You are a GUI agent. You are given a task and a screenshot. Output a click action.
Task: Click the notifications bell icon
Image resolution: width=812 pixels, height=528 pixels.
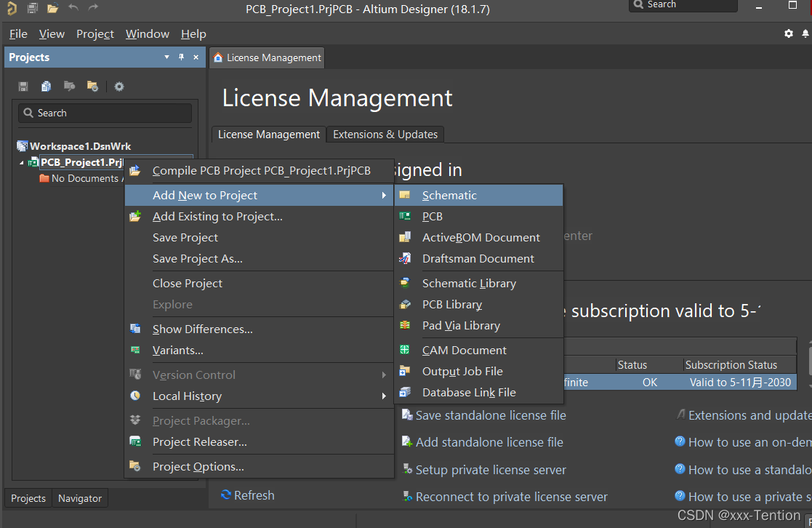tap(805, 33)
